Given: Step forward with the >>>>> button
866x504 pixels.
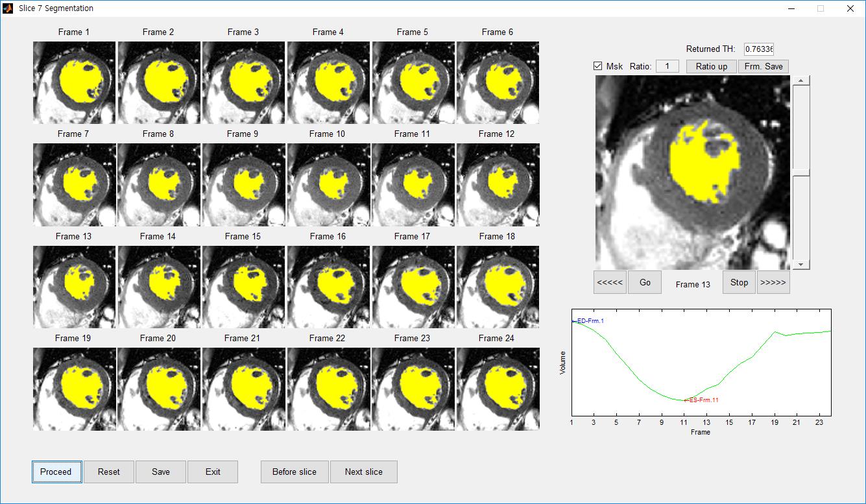Looking at the screenshot, I should tap(773, 282).
